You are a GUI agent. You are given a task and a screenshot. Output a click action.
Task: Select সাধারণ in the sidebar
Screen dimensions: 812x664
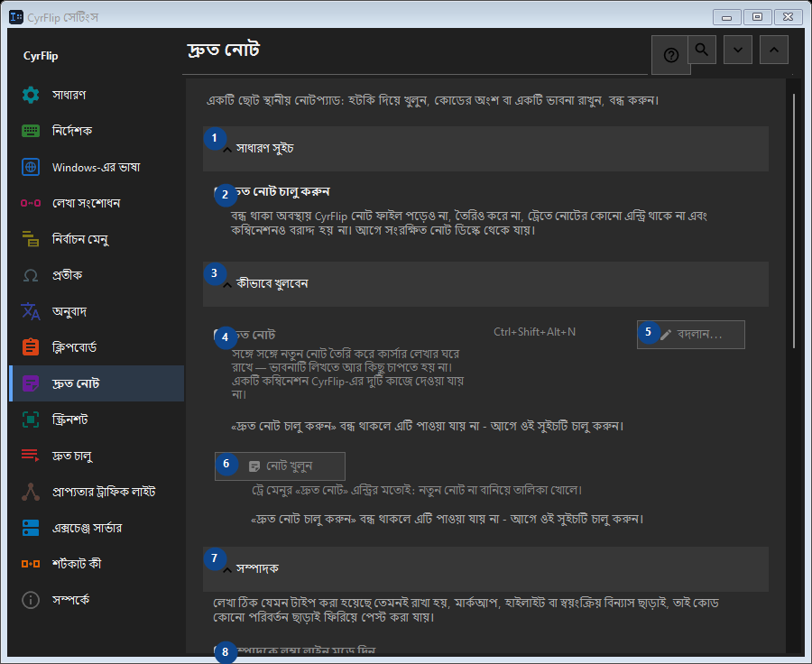pyautogui.click(x=97, y=95)
